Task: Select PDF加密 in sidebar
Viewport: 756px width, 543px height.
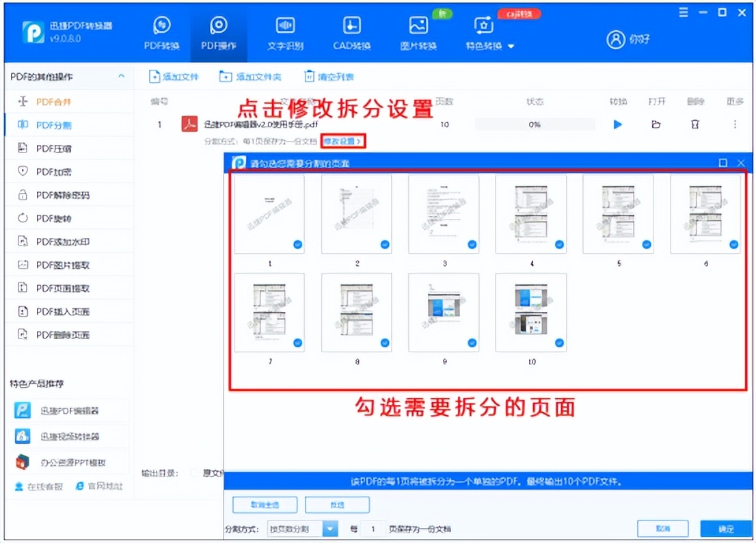Action: 69,172
